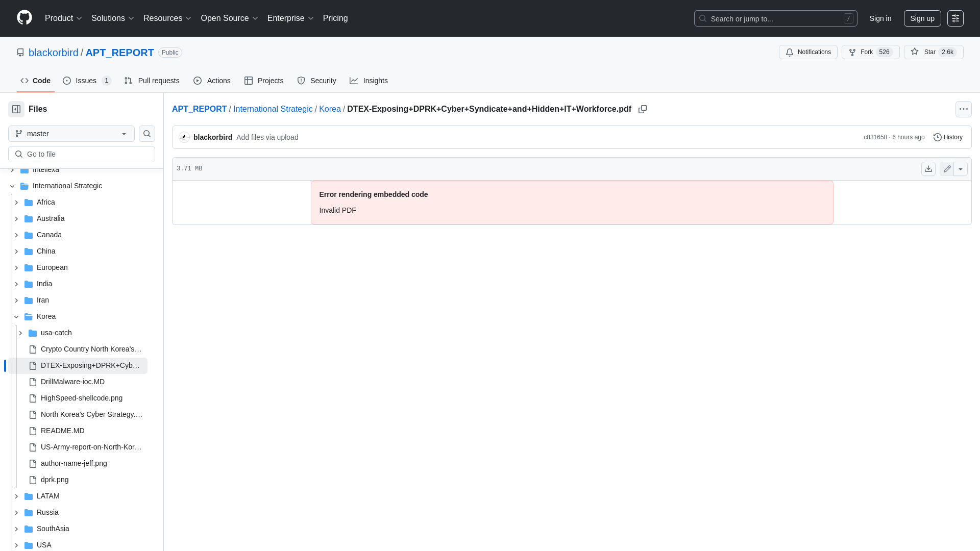
Task: Switch to the Pull requests tab
Action: (x=152, y=81)
